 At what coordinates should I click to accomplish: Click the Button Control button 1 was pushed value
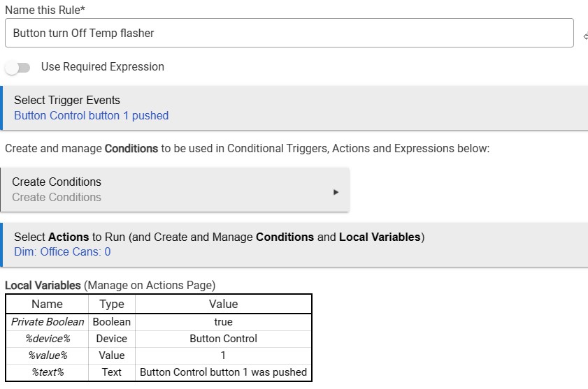click(x=223, y=372)
